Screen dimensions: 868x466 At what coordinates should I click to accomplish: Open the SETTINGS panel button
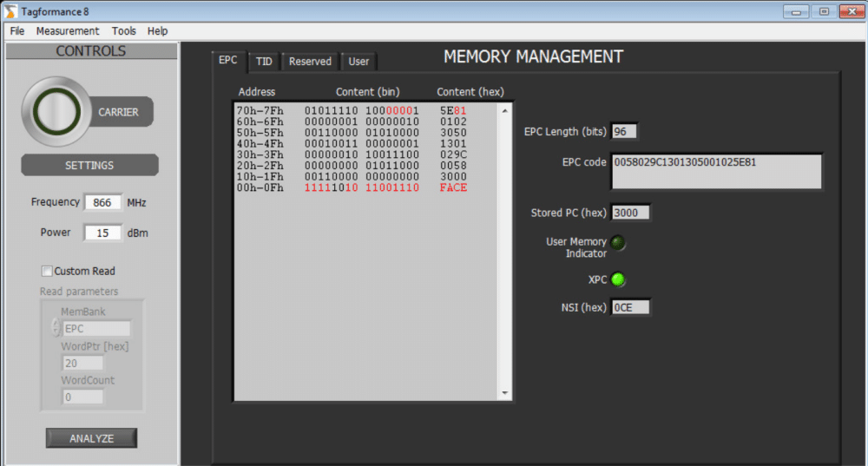coord(89,166)
